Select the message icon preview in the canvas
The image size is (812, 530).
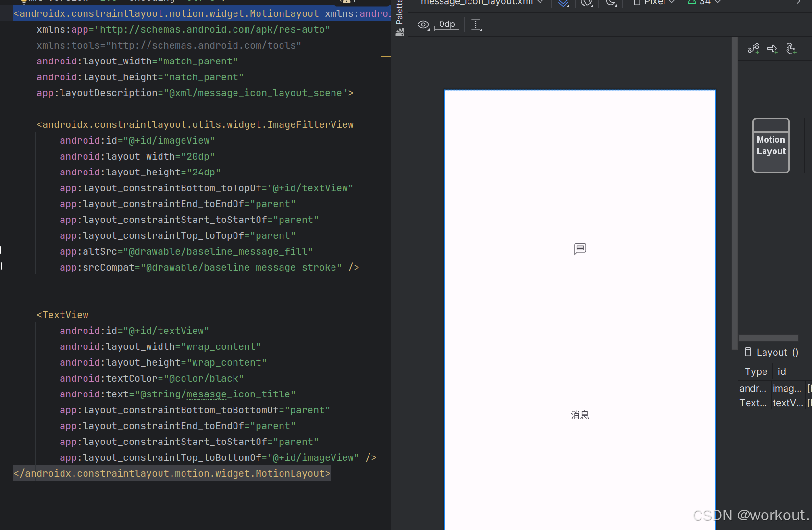[x=579, y=249]
